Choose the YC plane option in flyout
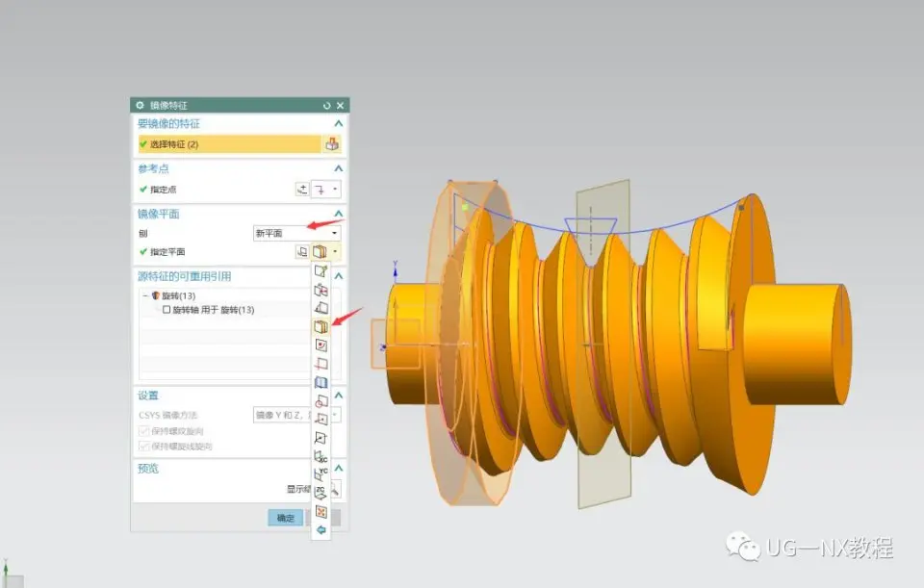The width and height of the screenshot is (924, 588). [321, 474]
